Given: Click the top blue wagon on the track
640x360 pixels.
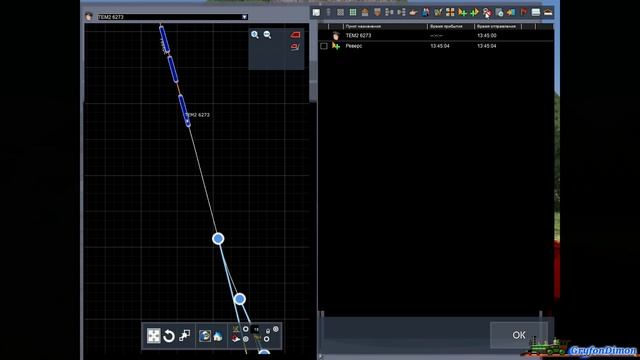Looking at the screenshot, I should coord(164,40).
